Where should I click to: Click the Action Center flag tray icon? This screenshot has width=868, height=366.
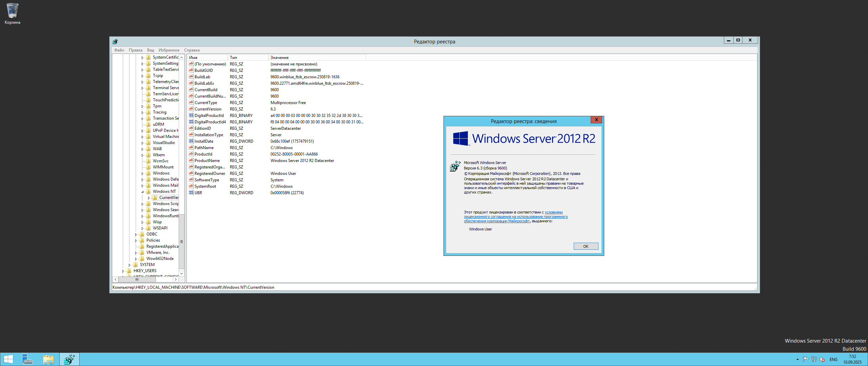pyautogui.click(x=806, y=359)
